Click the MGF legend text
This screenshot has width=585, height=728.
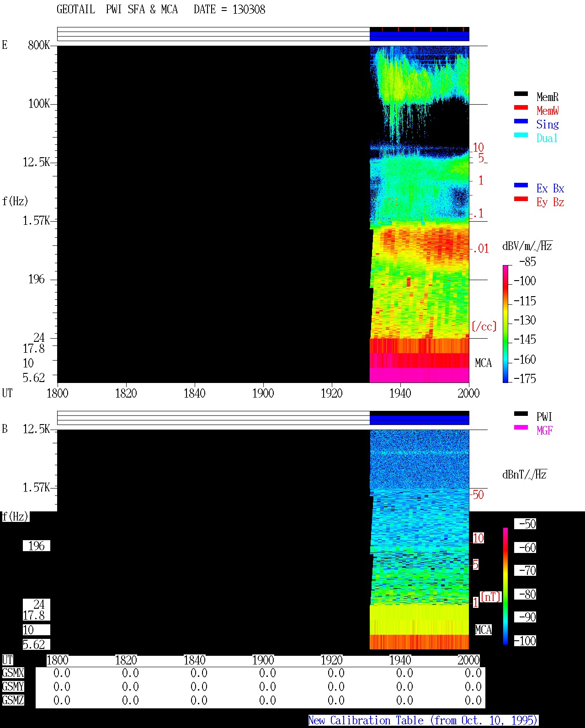pos(545,430)
